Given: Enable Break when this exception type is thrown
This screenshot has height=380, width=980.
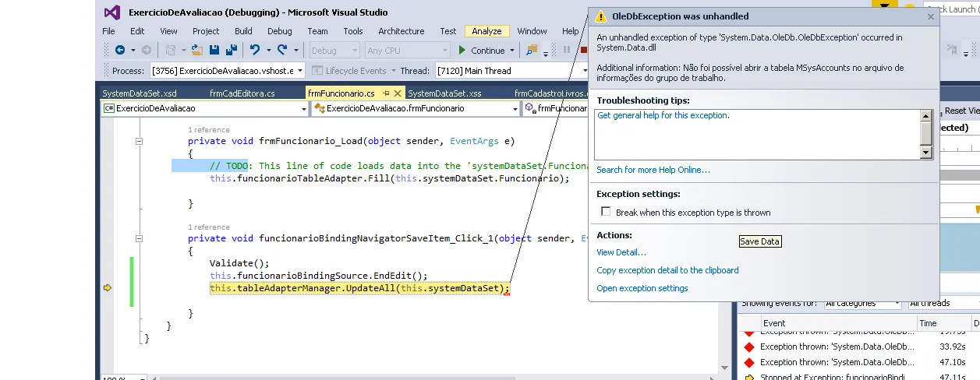Looking at the screenshot, I should click(x=606, y=213).
